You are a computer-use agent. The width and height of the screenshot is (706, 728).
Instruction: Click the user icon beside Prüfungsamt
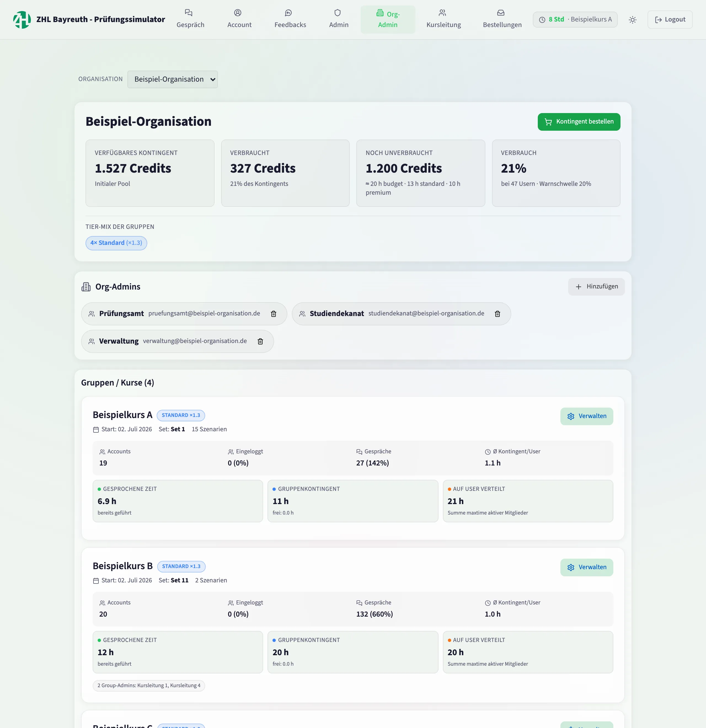[92, 314]
